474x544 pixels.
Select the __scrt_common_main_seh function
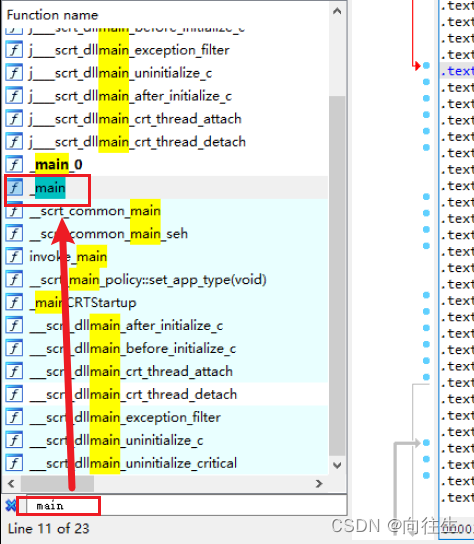[109, 233]
